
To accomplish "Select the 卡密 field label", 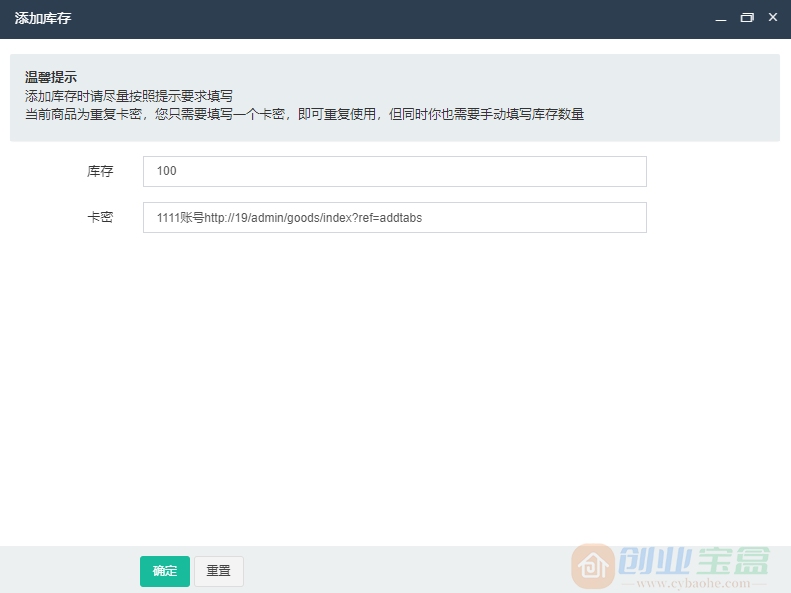I will (x=100, y=217).
